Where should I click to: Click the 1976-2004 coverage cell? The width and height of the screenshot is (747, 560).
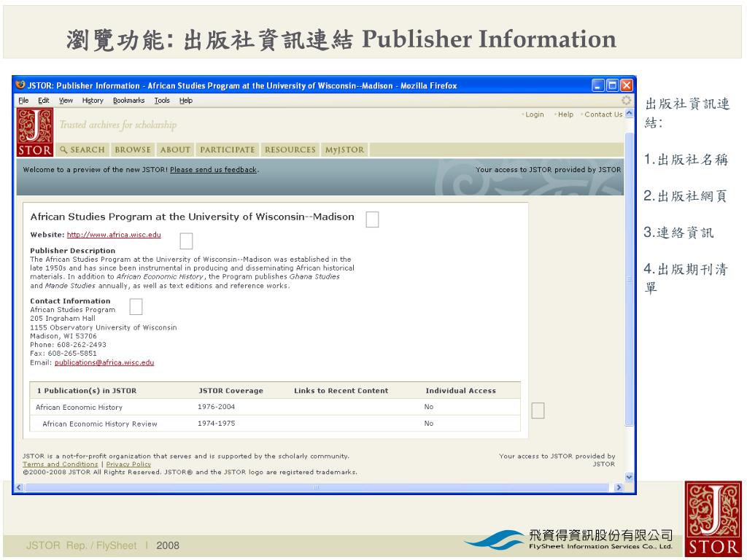[216, 407]
